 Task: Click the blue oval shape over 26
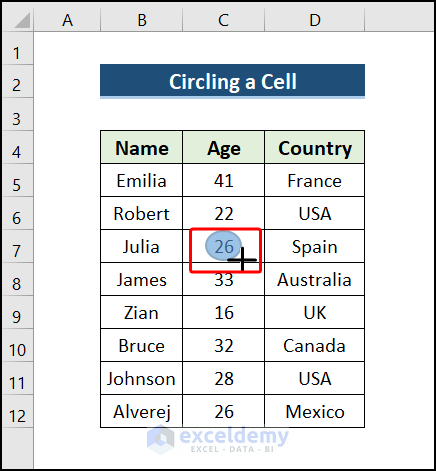(223, 246)
